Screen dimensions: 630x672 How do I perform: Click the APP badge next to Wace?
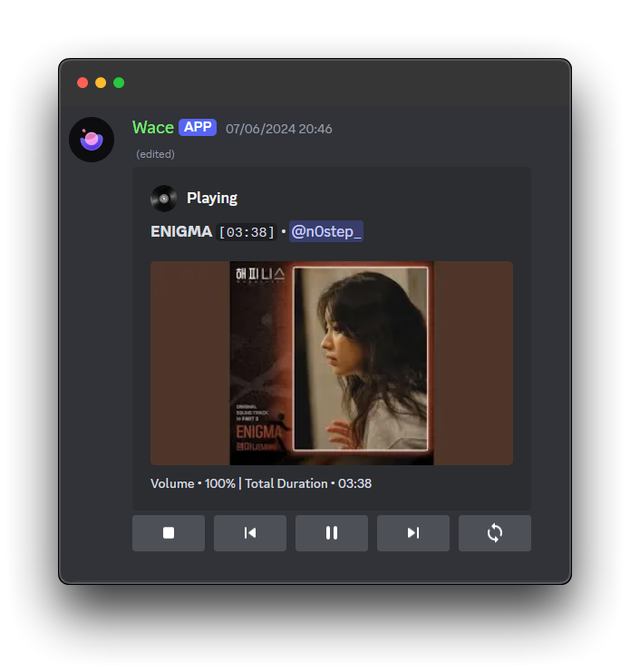198,127
